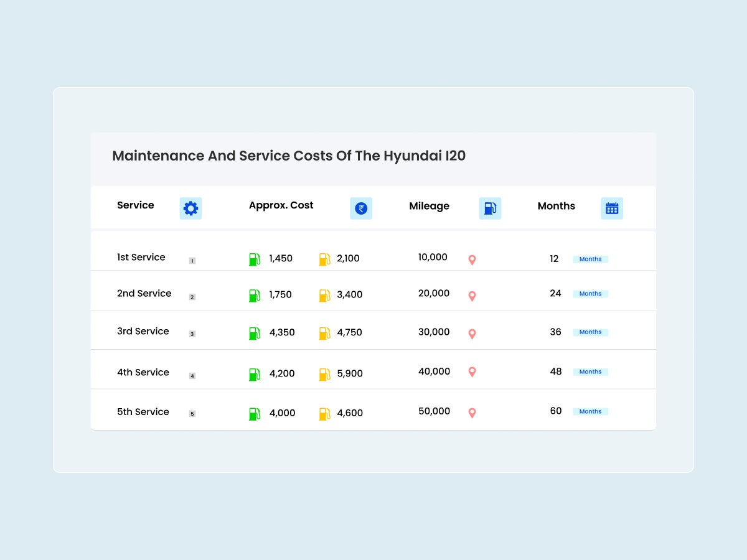Click the green fuel icon next to 1,450

255,259
